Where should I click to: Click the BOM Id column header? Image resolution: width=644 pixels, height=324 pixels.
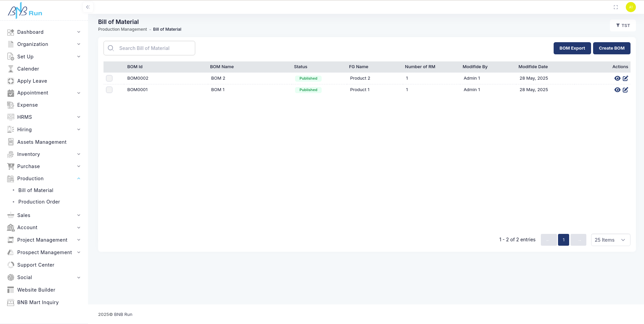pyautogui.click(x=135, y=67)
